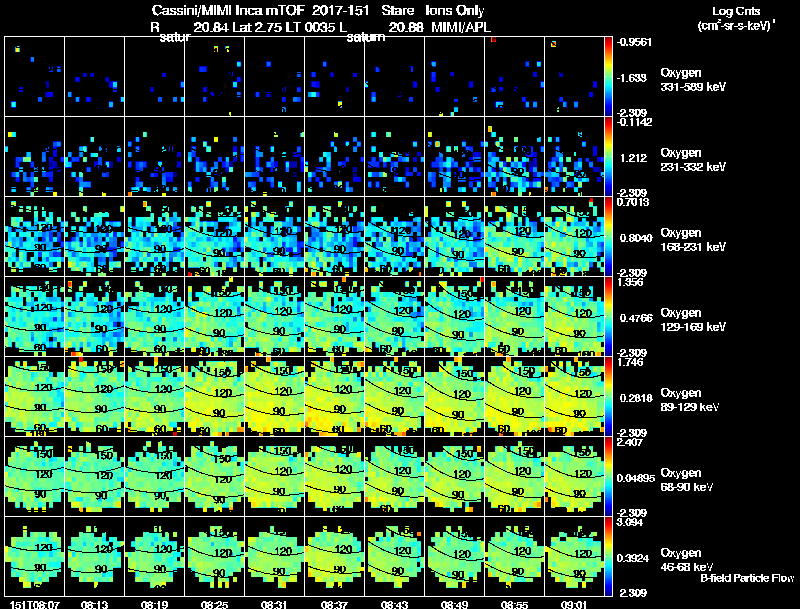
Task: Click the color bar beside the 46-68 keV row
Action: click(x=608, y=556)
